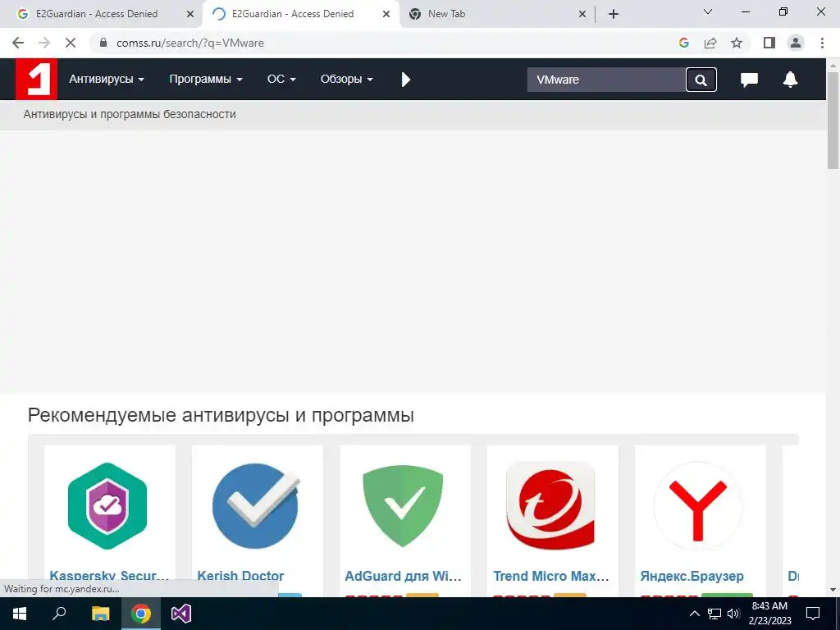
Task: Go back with browser back arrow
Action: pos(18,43)
